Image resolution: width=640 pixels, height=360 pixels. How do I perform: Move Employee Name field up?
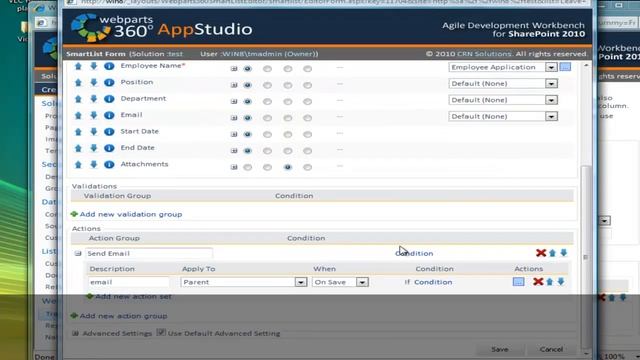click(78, 66)
